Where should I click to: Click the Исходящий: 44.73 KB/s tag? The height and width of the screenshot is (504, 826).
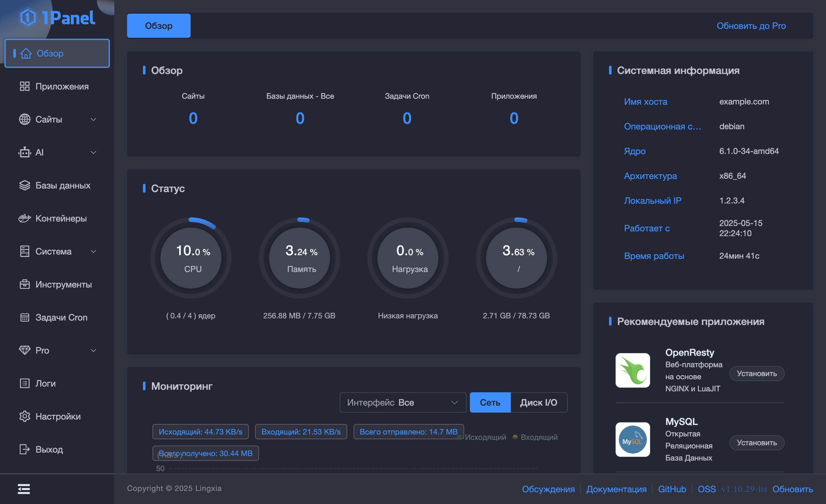(200, 432)
